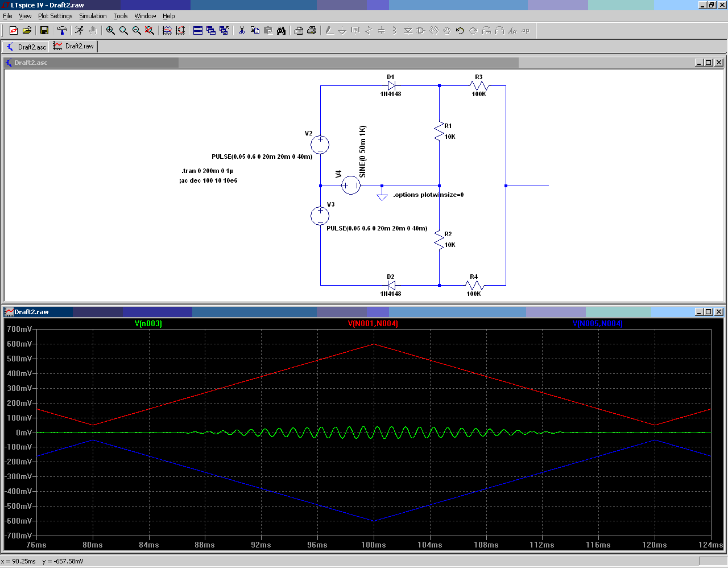Open the File menu
This screenshot has width=728, height=568.
point(7,16)
